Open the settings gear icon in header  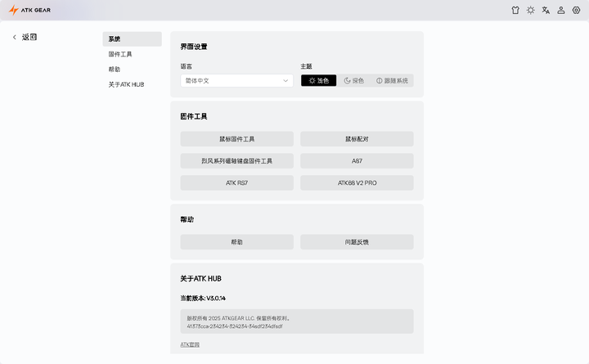[x=576, y=10]
